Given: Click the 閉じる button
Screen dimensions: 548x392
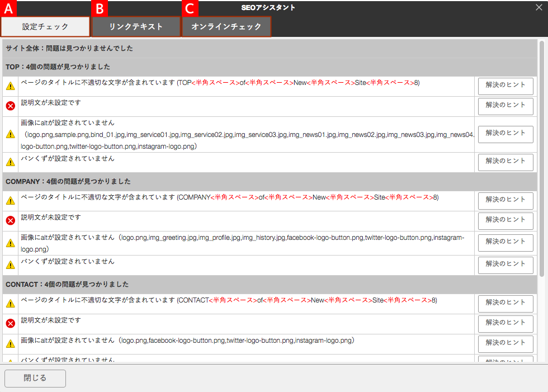Looking at the screenshot, I should click(35, 378).
